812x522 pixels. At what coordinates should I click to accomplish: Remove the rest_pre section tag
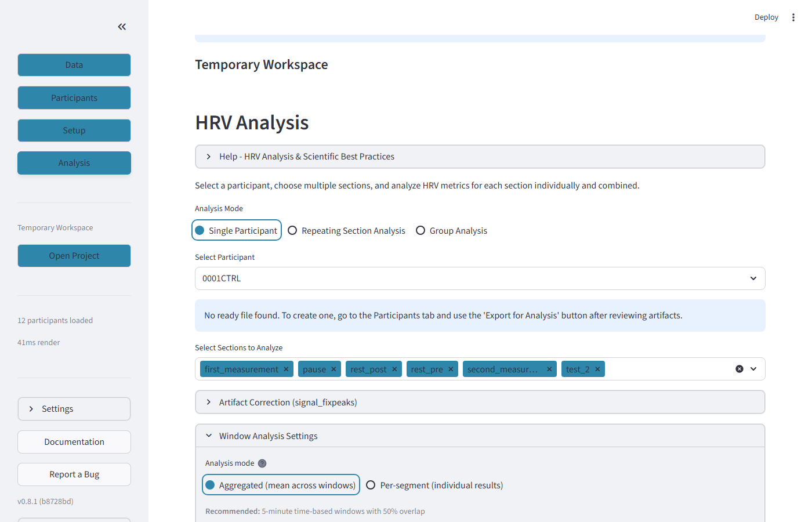[x=451, y=369]
